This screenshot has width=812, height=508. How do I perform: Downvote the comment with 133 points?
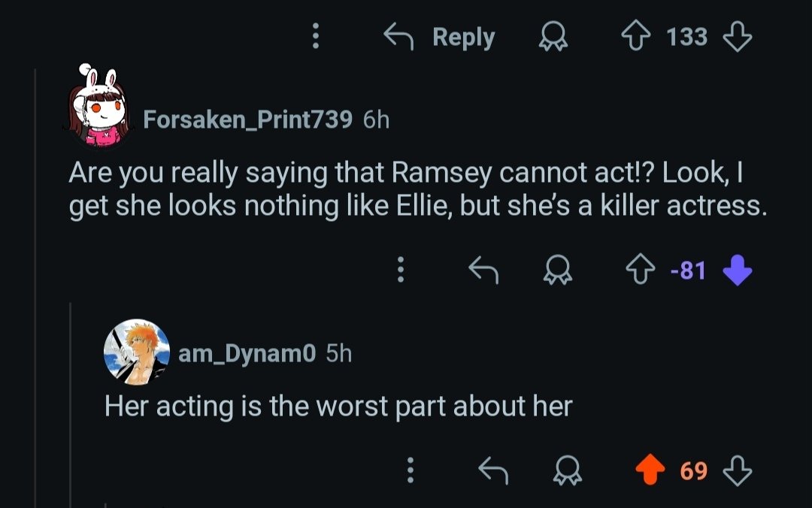[737, 37]
